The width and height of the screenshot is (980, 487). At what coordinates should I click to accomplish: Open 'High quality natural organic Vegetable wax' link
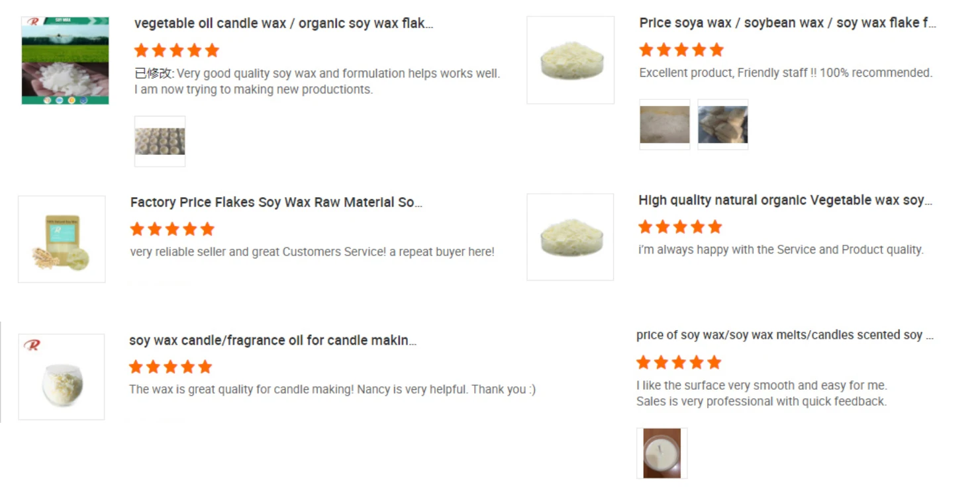785,200
